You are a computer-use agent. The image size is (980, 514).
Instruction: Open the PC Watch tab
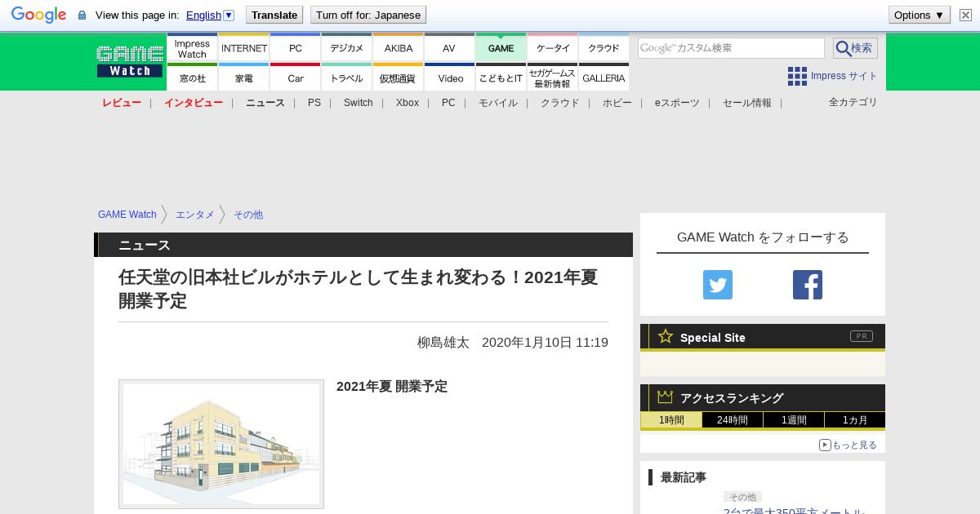pyautogui.click(x=296, y=48)
